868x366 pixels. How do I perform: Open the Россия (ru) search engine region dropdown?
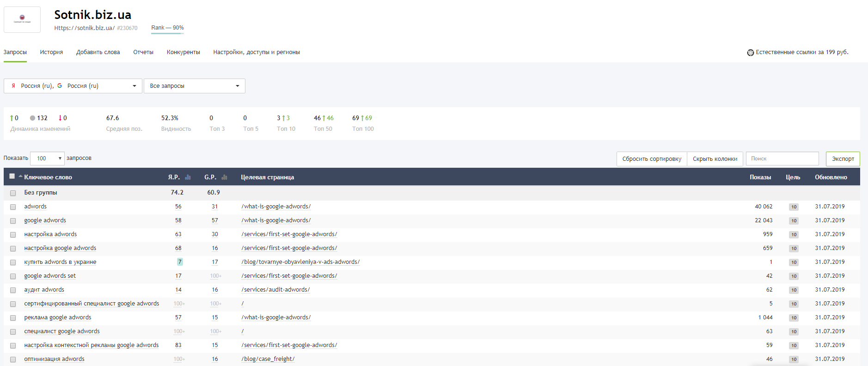73,86
